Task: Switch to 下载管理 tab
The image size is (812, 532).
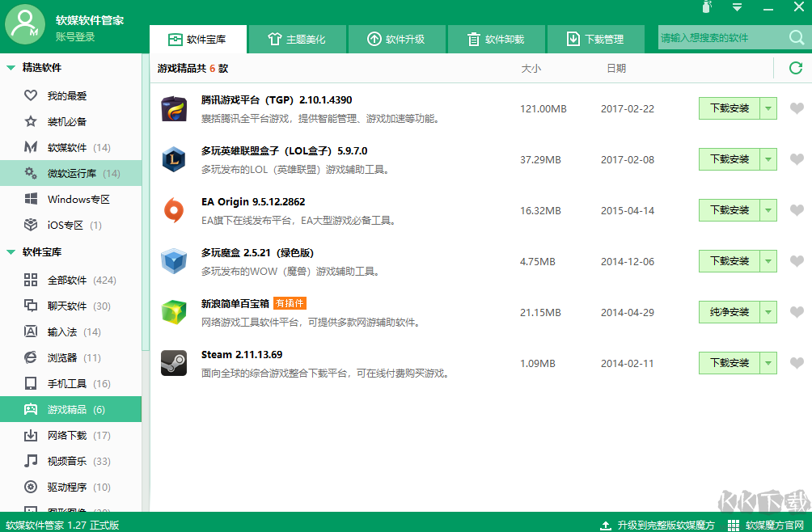Action: 595,40
